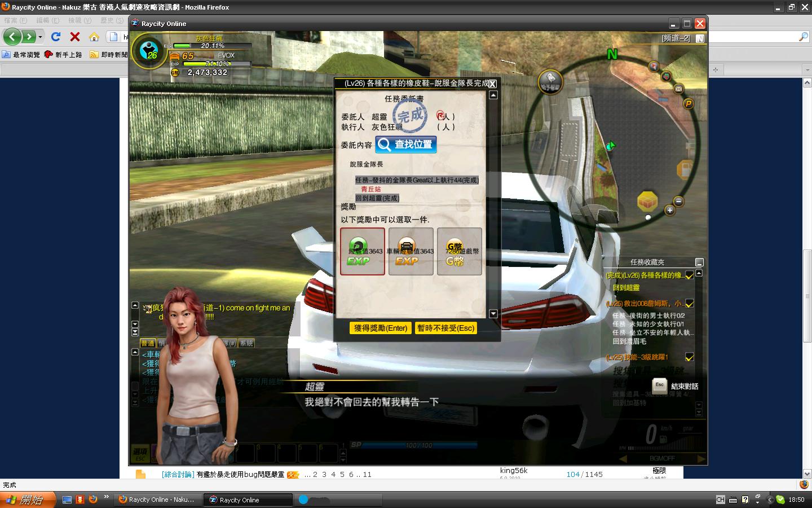
Task: Open 最常瀏覽 bookmark in Firefox
Action: [21, 55]
